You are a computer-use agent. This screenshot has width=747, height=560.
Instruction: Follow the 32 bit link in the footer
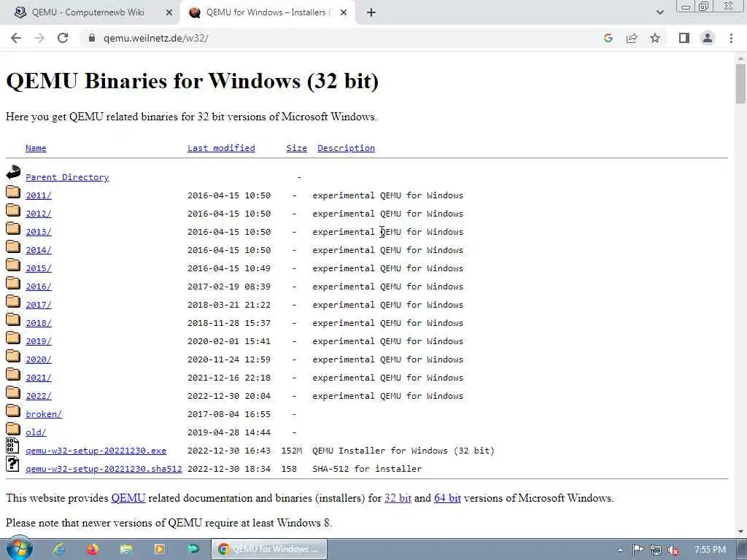[x=398, y=498]
